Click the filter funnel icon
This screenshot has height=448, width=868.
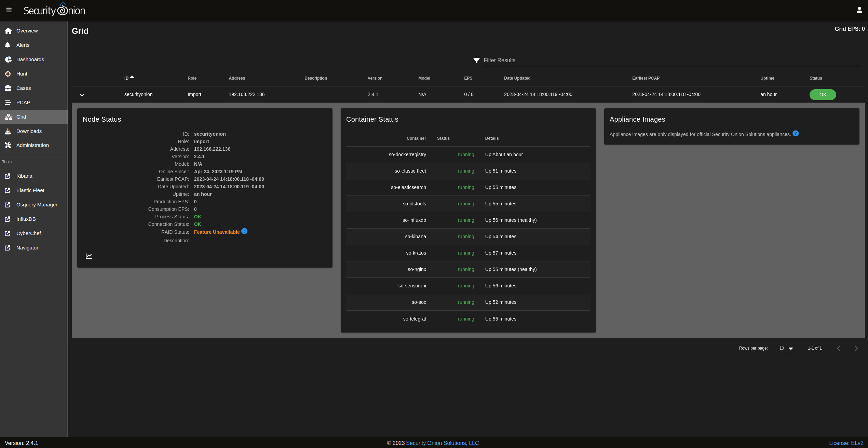pyautogui.click(x=476, y=60)
